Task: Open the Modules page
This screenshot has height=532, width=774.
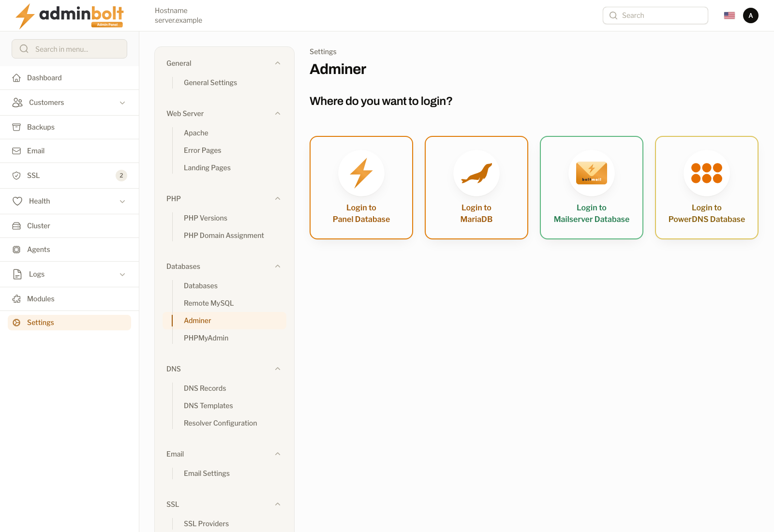Action: coord(70,299)
